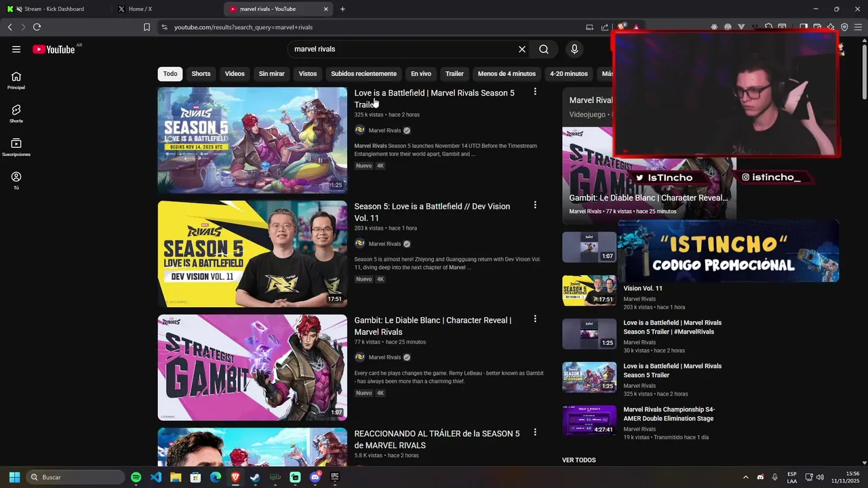Click the browser address bar URL
Screen dimensions: 868x488
[243, 27]
